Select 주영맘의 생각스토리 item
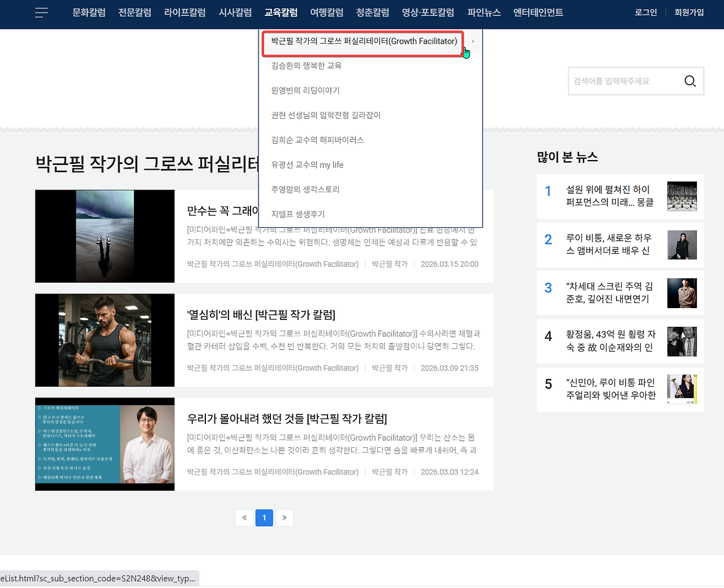Screen dimensions: 724x588 (x=305, y=189)
